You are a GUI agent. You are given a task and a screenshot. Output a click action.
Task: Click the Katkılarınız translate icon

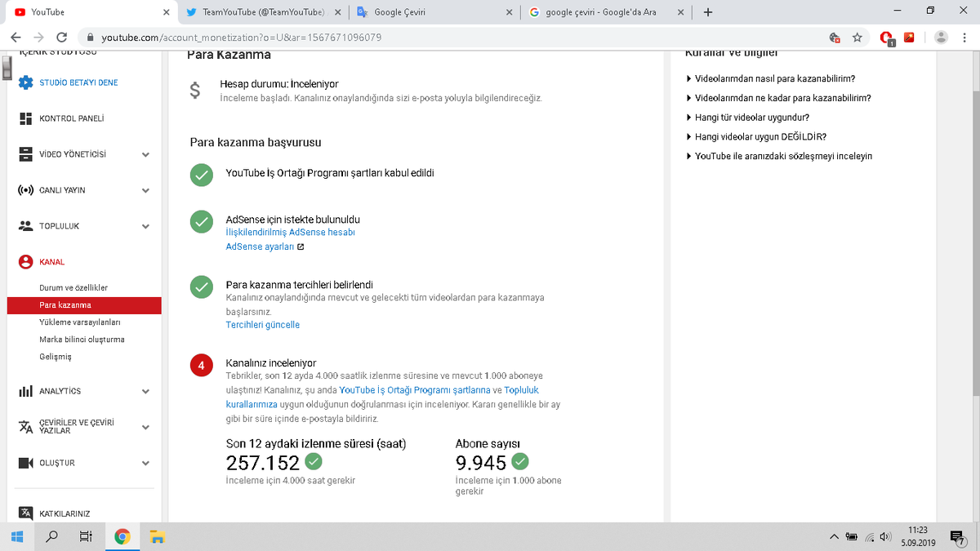(x=25, y=513)
